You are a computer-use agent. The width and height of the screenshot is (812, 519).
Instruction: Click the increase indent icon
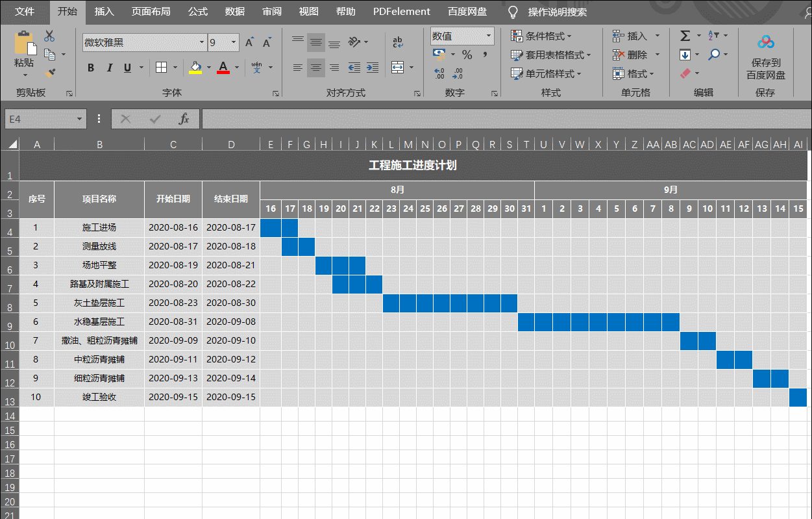coord(373,68)
